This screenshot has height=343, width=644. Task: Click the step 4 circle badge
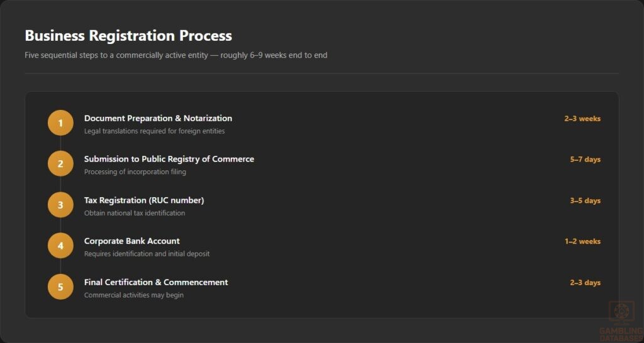click(60, 246)
